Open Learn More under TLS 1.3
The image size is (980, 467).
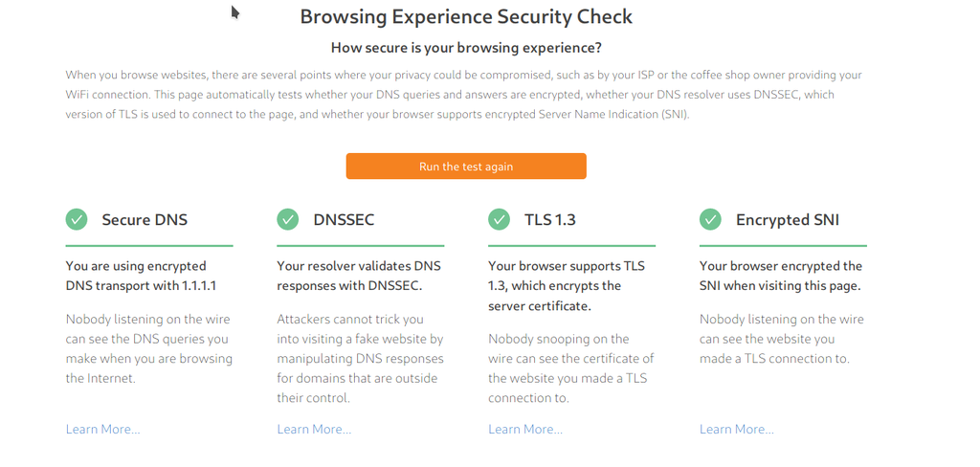click(525, 430)
